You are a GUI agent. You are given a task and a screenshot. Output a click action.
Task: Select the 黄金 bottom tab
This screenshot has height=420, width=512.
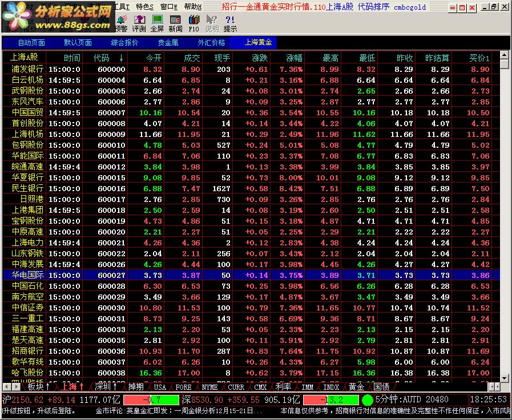tap(356, 387)
